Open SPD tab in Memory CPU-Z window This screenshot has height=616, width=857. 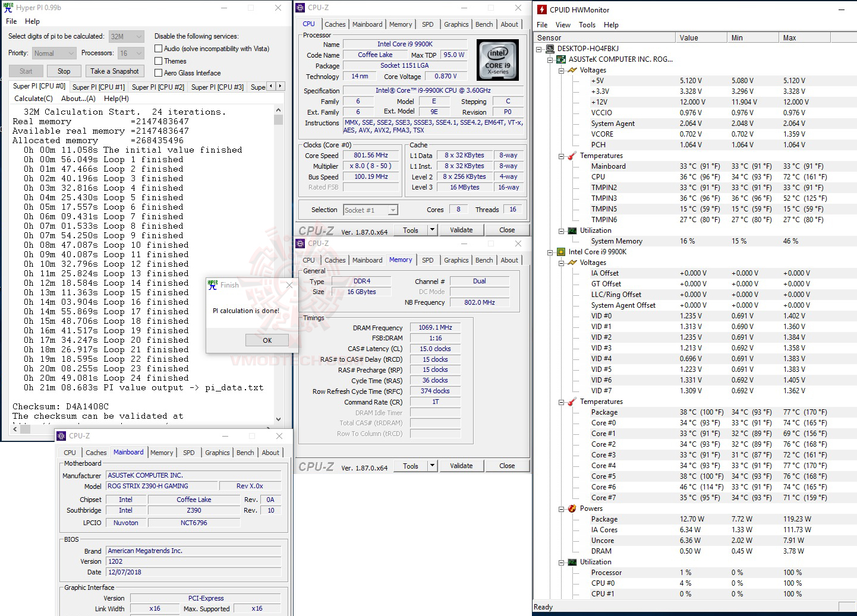[x=428, y=260]
